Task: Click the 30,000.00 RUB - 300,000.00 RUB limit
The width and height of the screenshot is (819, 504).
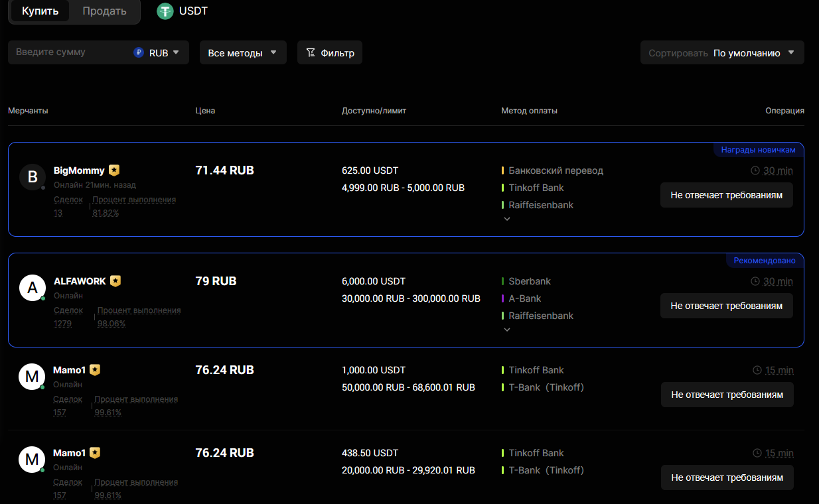Action: [411, 298]
